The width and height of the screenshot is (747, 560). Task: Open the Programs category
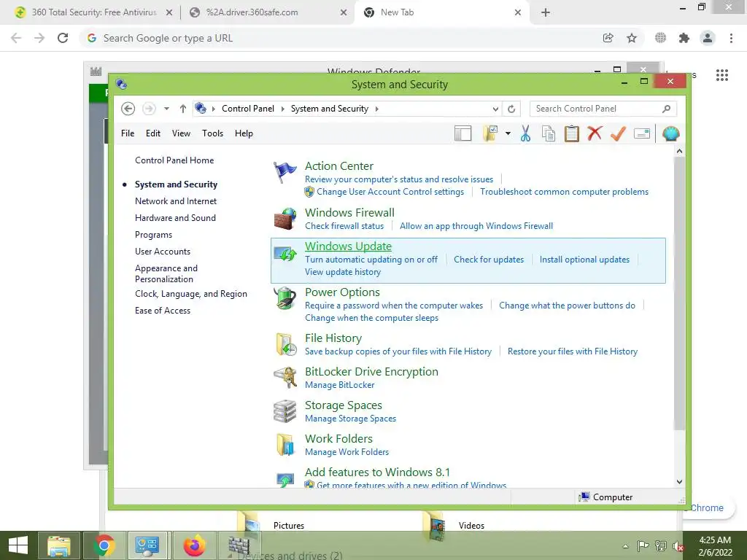coord(153,235)
